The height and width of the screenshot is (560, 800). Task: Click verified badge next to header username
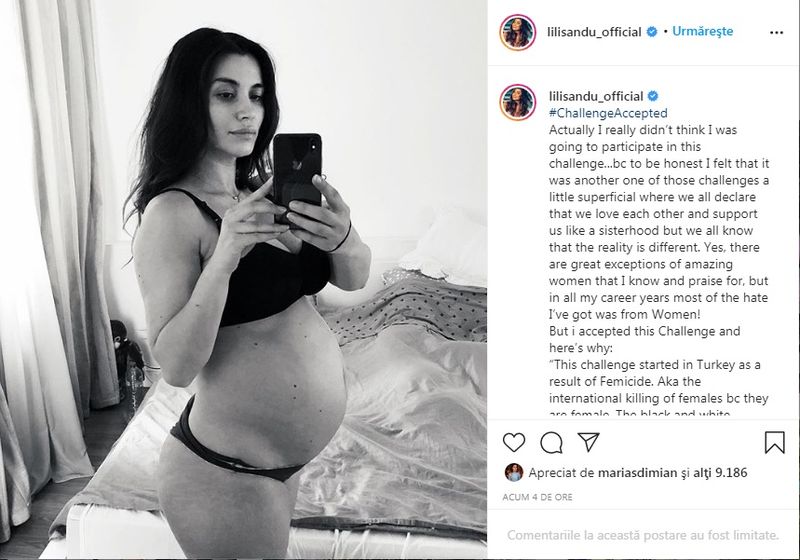652,32
